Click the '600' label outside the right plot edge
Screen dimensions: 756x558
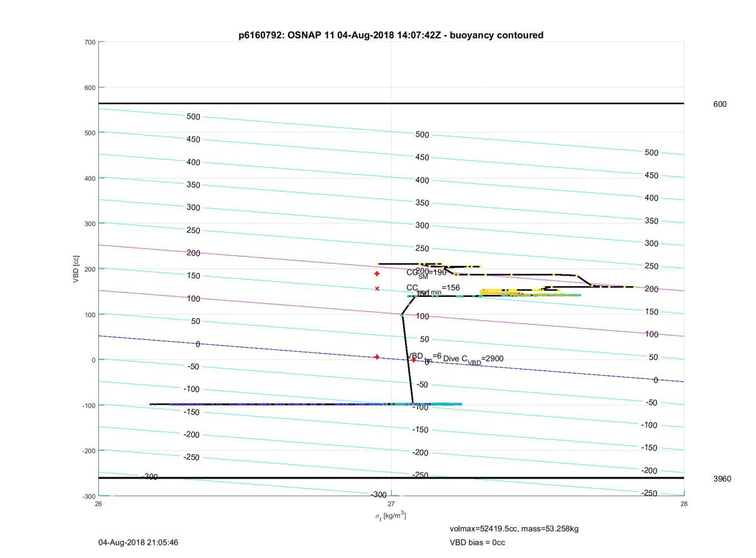(x=719, y=104)
